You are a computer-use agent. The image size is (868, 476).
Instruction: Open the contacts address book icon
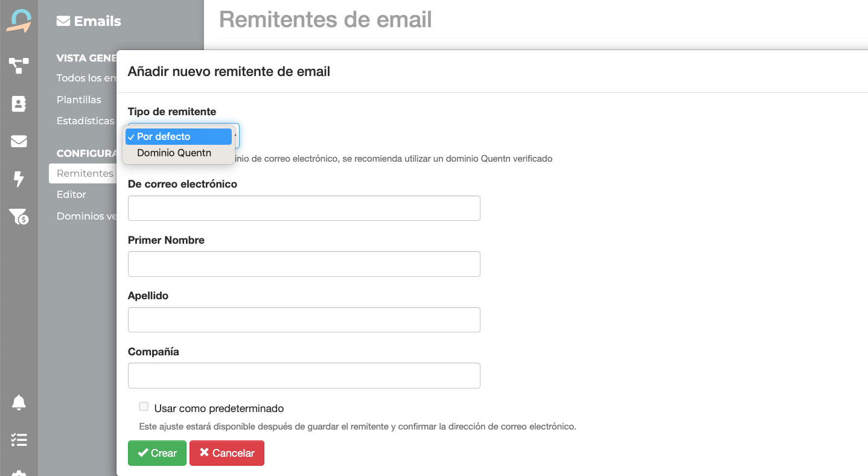click(x=19, y=104)
